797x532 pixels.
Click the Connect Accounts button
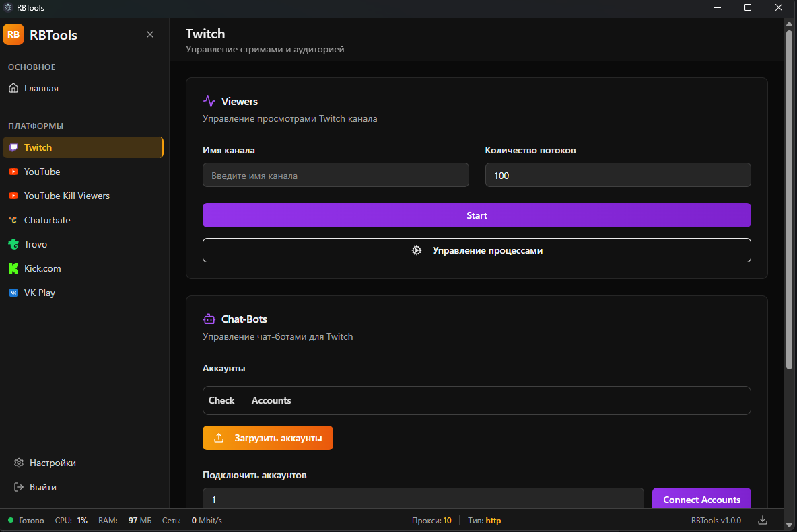(701, 500)
